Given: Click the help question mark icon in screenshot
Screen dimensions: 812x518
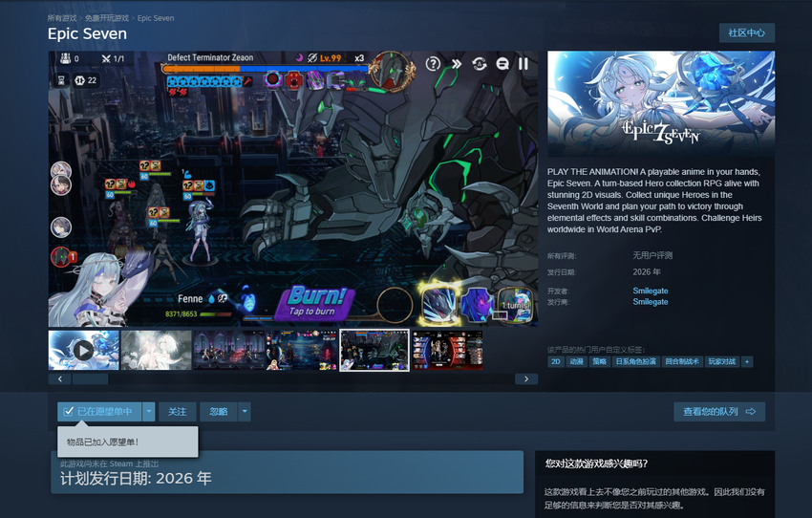Looking at the screenshot, I should (433, 64).
